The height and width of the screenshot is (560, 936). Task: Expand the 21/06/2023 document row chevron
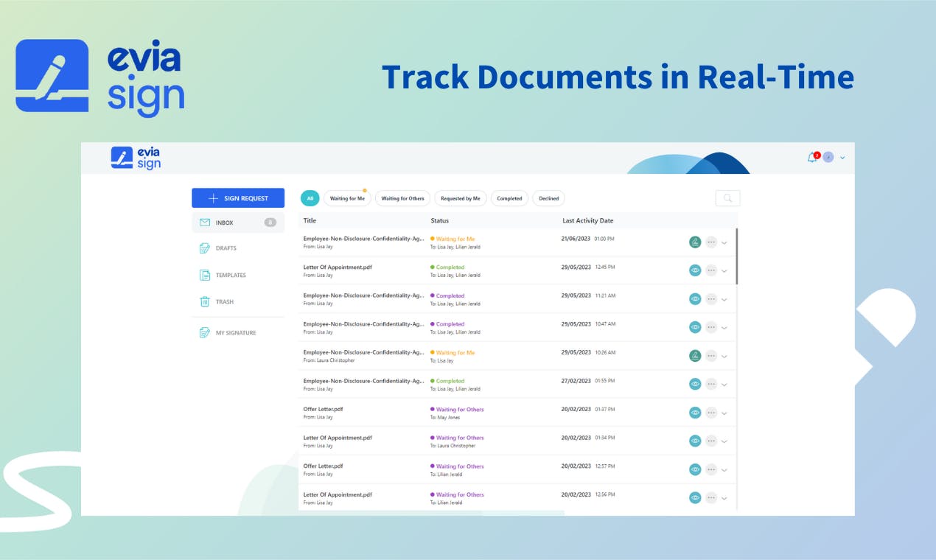(x=724, y=243)
